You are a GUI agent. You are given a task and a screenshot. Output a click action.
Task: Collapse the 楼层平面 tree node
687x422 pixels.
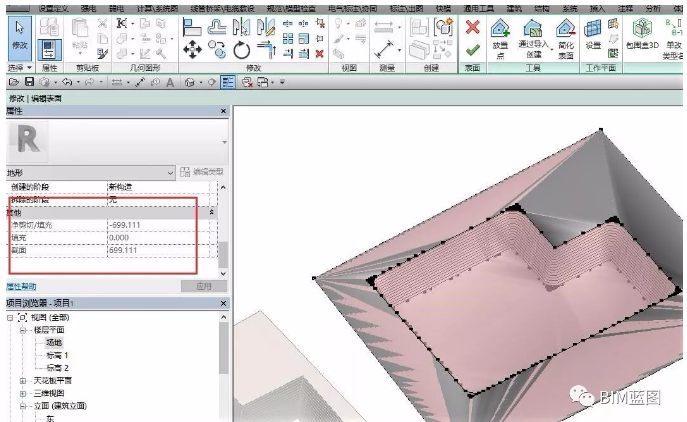pyautogui.click(x=23, y=330)
